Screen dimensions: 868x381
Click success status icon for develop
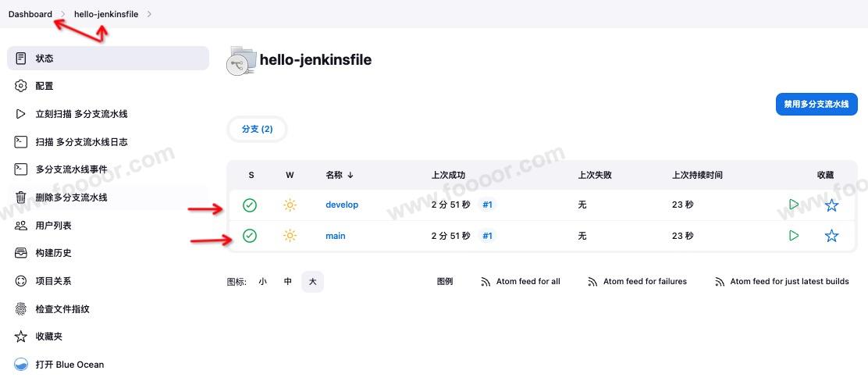250,205
